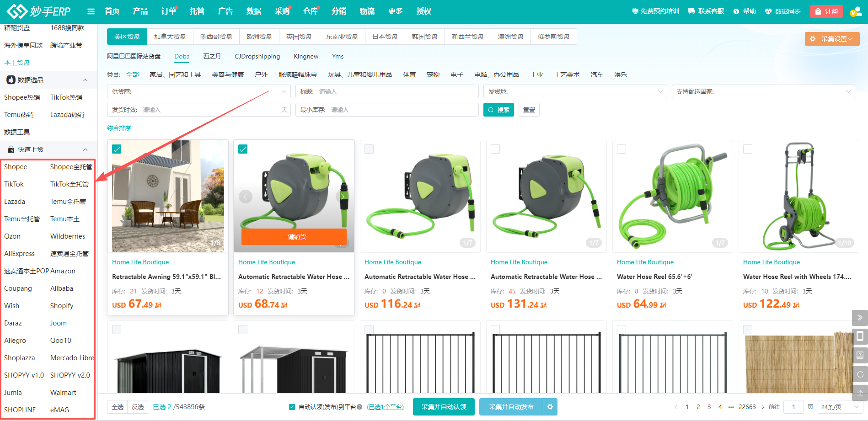Check the first black shed product checkbox
Screen dimensions: 868x421
(117, 330)
